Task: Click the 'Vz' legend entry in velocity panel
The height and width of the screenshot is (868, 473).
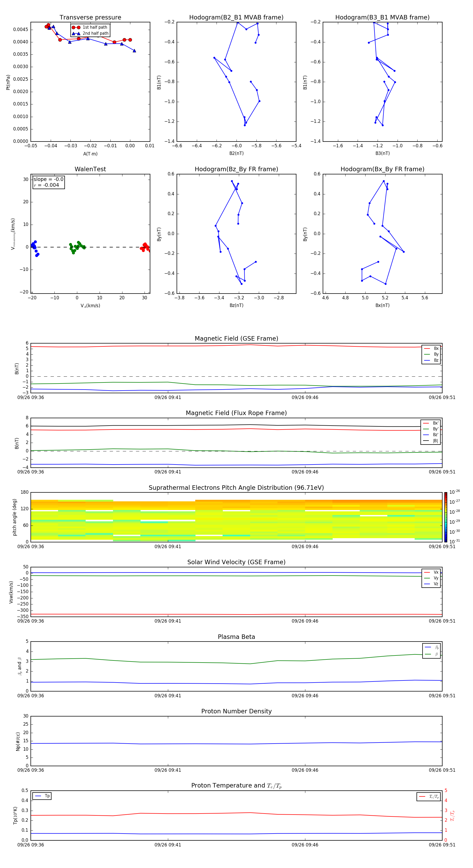Action: tap(431, 584)
